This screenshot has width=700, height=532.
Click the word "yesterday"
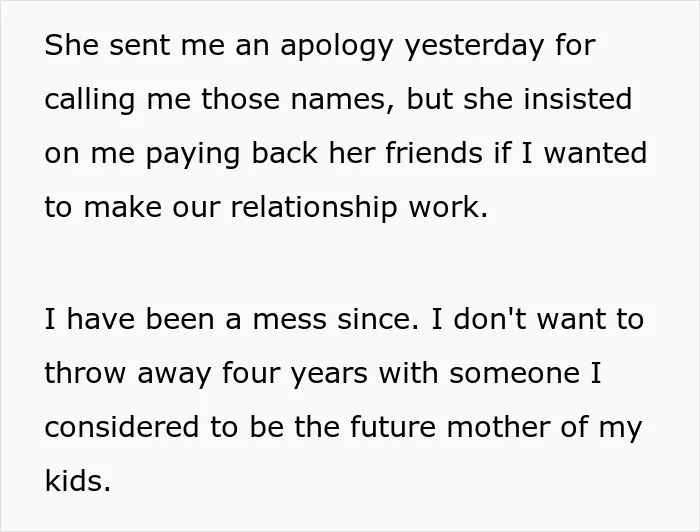click(475, 46)
